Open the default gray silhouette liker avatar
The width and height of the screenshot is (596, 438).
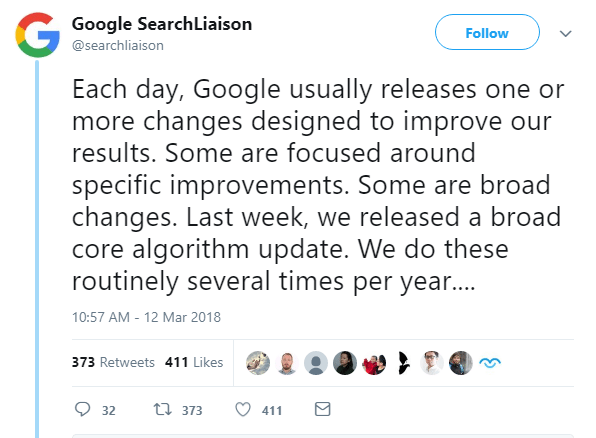(316, 363)
